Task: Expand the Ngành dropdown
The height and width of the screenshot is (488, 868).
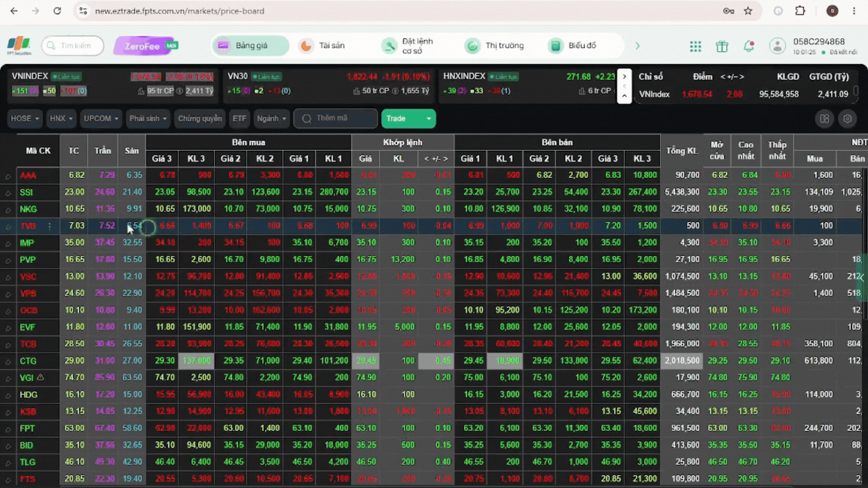Action: point(271,118)
